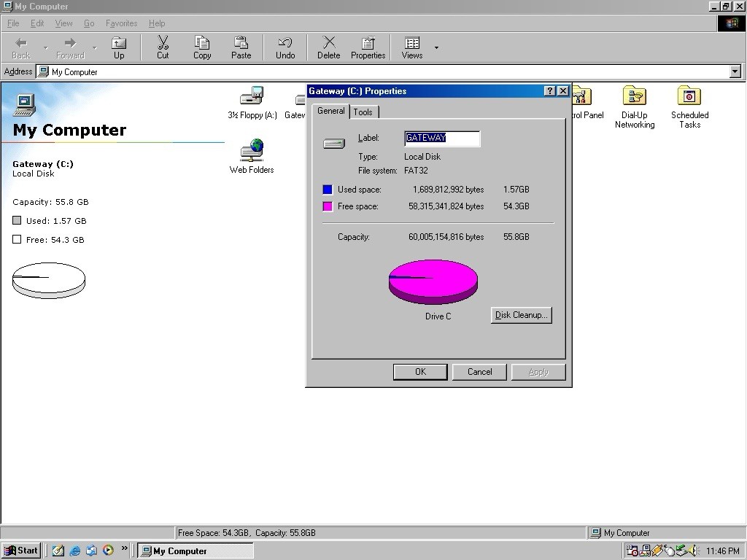Click the status bar Free Space text

coord(247,533)
